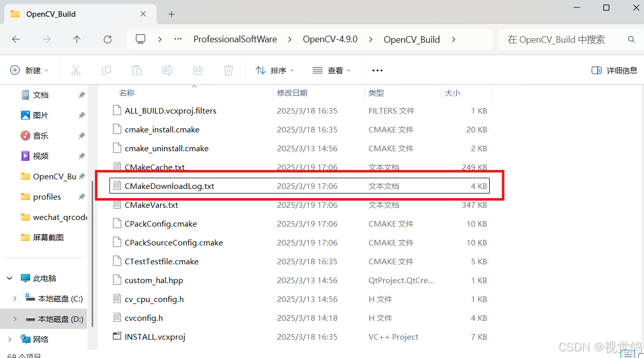Click the Share icon in the toolbar
This screenshot has height=358, width=644.
[198, 70]
